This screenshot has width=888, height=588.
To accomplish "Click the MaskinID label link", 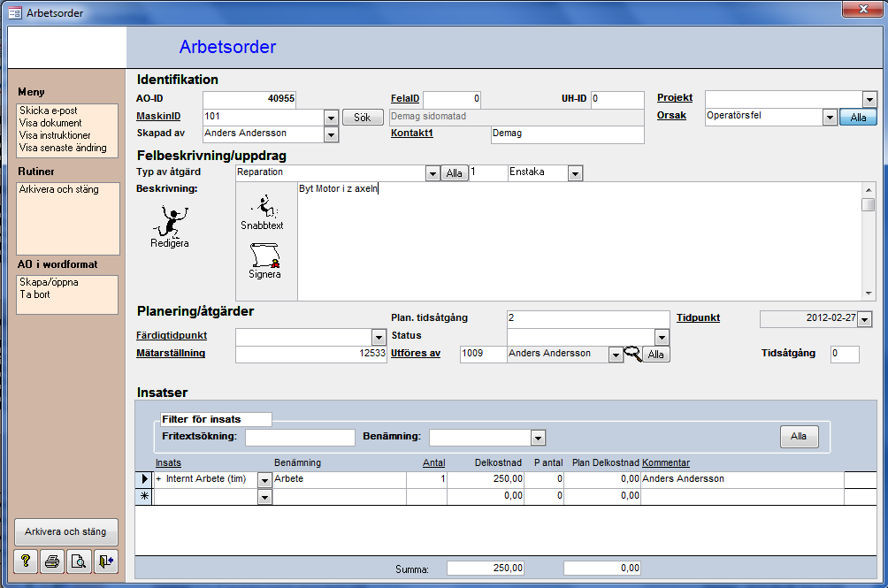I will [158, 116].
